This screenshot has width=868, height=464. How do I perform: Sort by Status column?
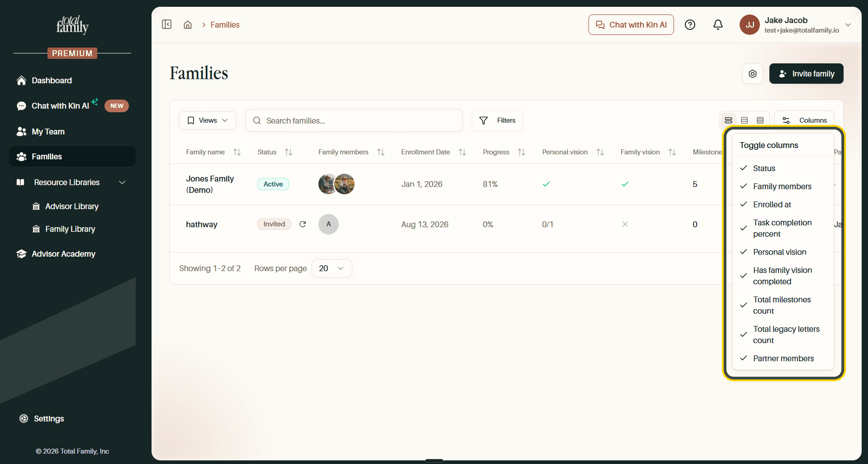(289, 152)
